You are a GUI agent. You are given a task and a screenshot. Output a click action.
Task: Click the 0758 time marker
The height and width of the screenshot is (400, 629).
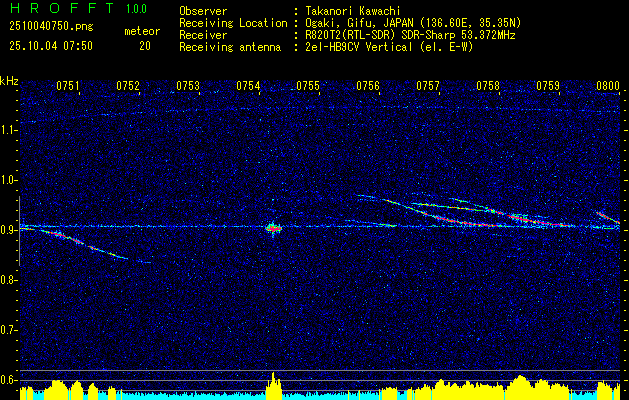click(x=488, y=86)
